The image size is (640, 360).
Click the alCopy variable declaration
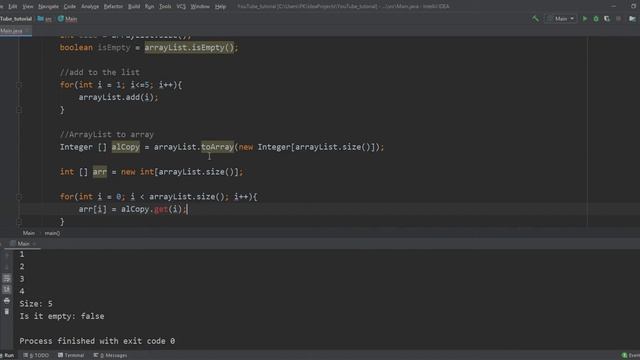point(126,147)
